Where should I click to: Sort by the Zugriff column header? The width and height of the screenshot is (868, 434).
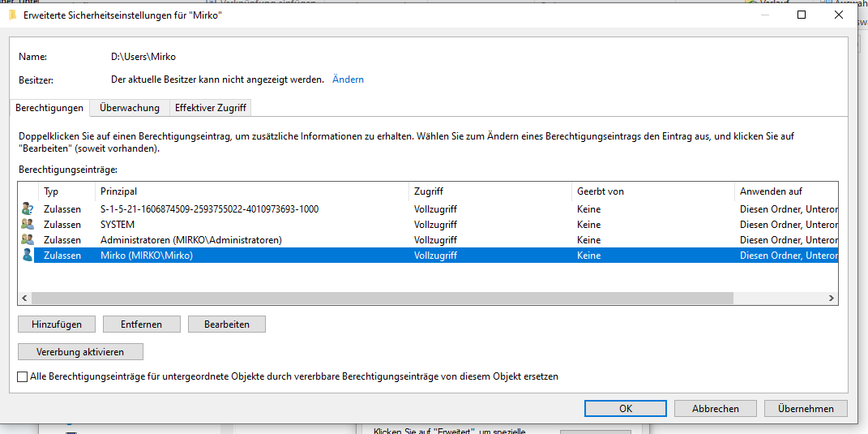(490, 191)
